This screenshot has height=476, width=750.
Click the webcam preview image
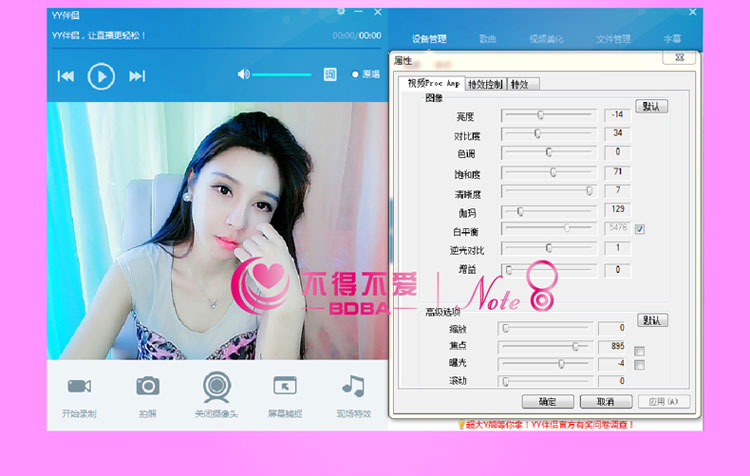coord(217,231)
